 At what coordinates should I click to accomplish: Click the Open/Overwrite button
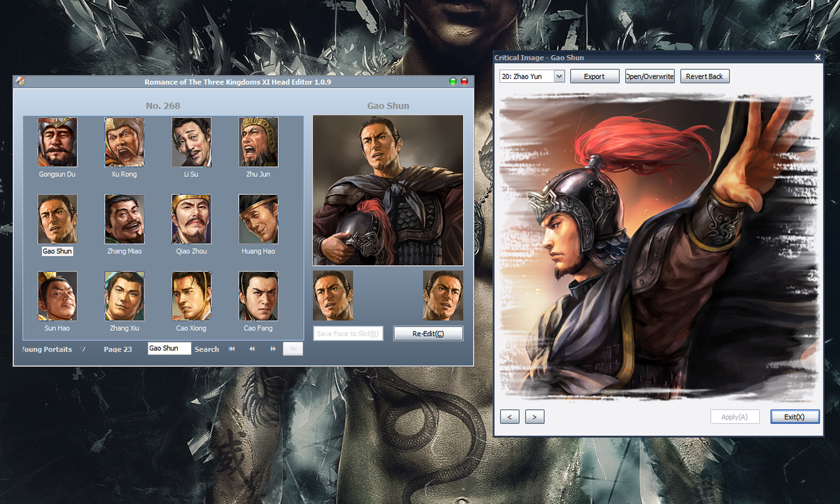point(650,76)
